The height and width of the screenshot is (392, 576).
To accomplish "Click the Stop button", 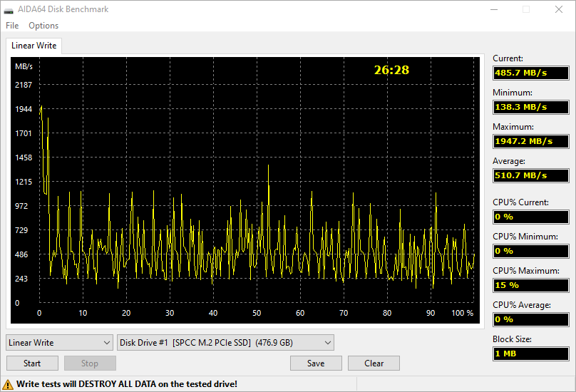I will pos(90,363).
